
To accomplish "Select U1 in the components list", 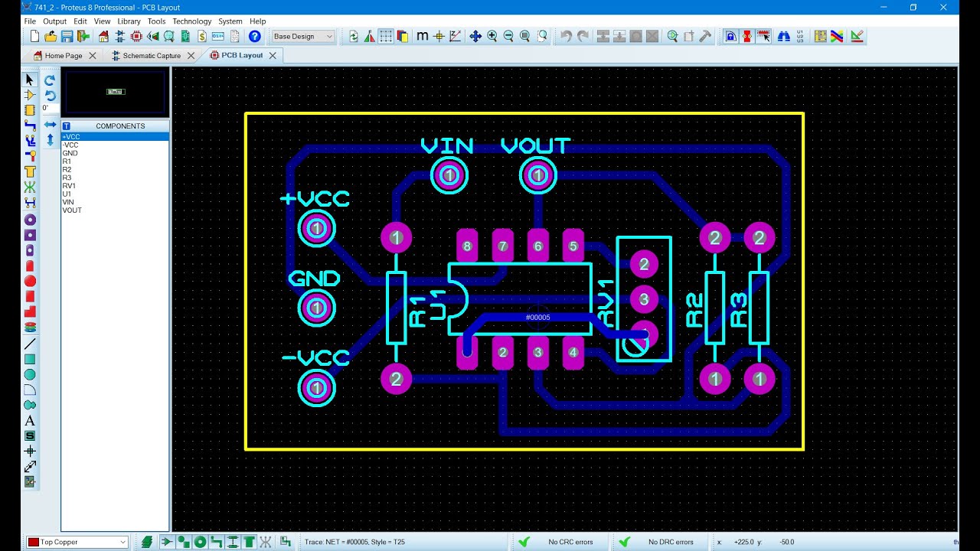I will coord(115,194).
